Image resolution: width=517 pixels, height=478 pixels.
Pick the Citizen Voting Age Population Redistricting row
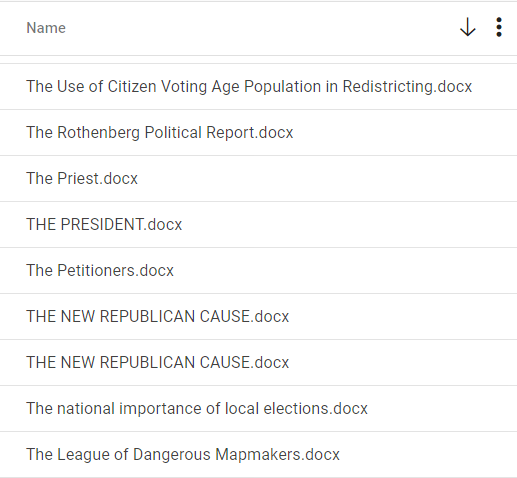pyautogui.click(x=258, y=87)
